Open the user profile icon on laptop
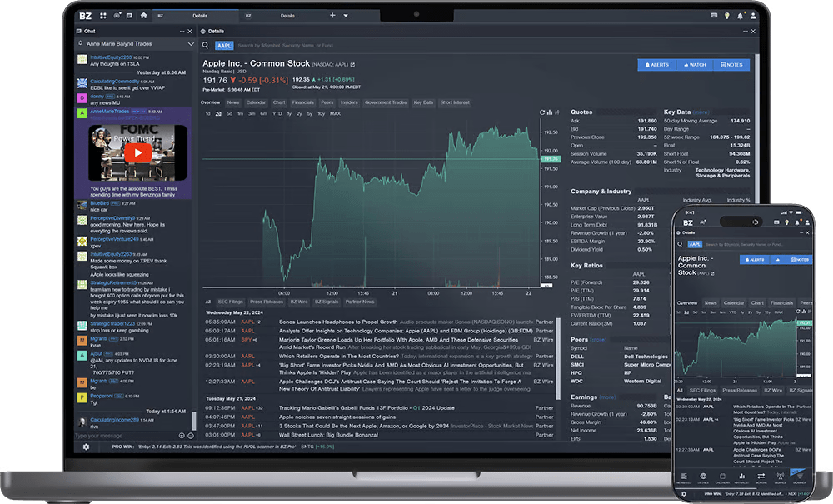The height and width of the screenshot is (504, 833). pyautogui.click(x=753, y=16)
